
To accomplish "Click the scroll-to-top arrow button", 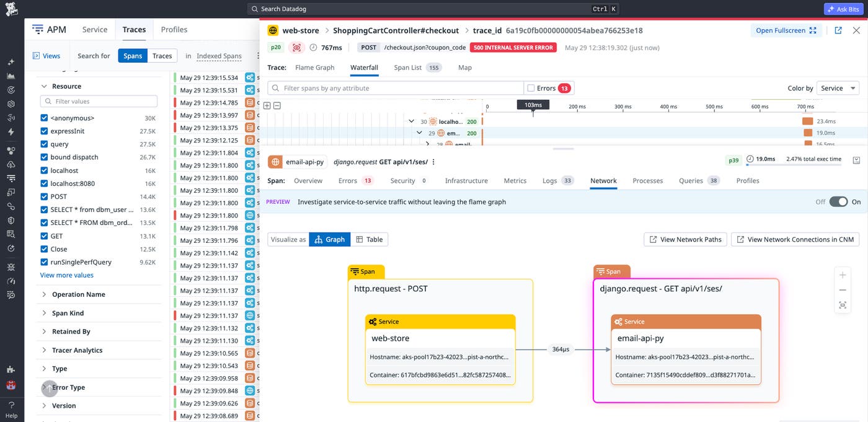I will pyautogui.click(x=49, y=389).
